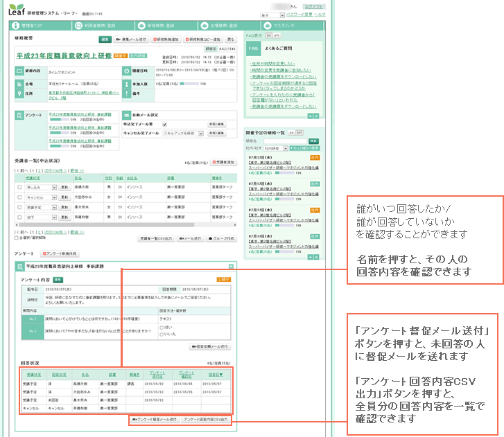This screenshot has width=504, height=437.
Task: Click the attendee table horizontal scrollbar
Action: 126,225
